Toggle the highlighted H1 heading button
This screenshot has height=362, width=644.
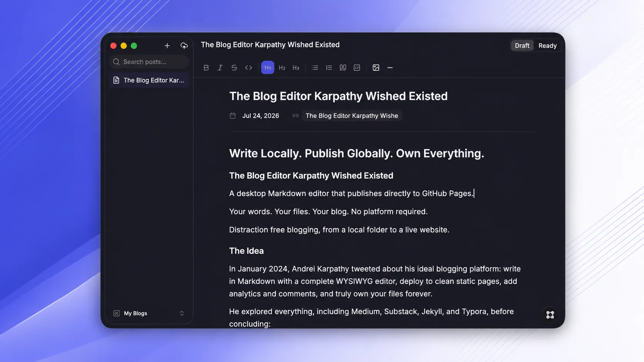268,68
